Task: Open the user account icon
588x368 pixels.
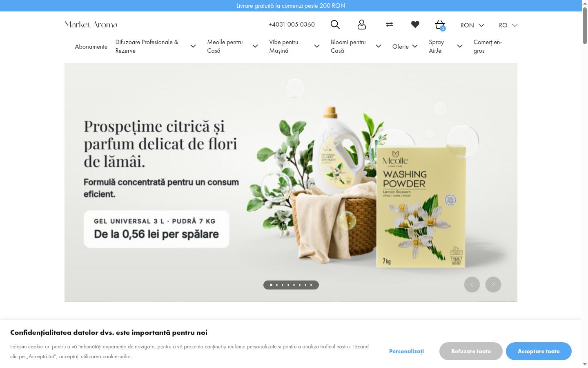Action: [362, 25]
